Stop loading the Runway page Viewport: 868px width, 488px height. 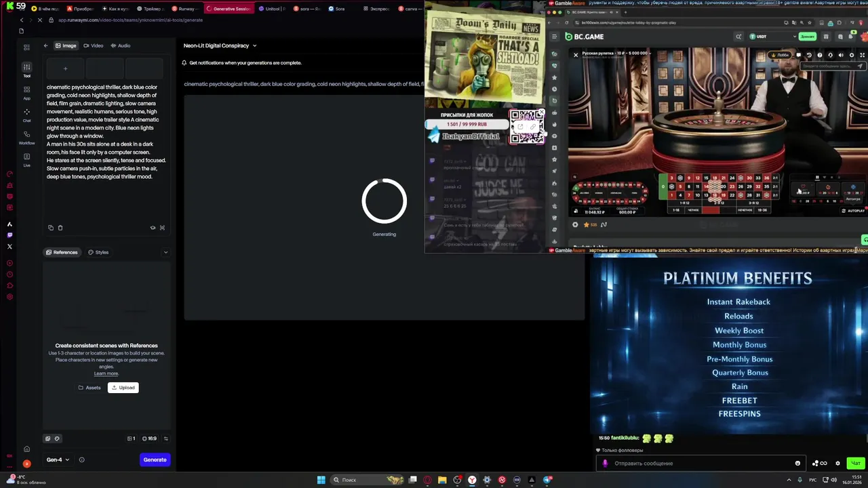40,20
